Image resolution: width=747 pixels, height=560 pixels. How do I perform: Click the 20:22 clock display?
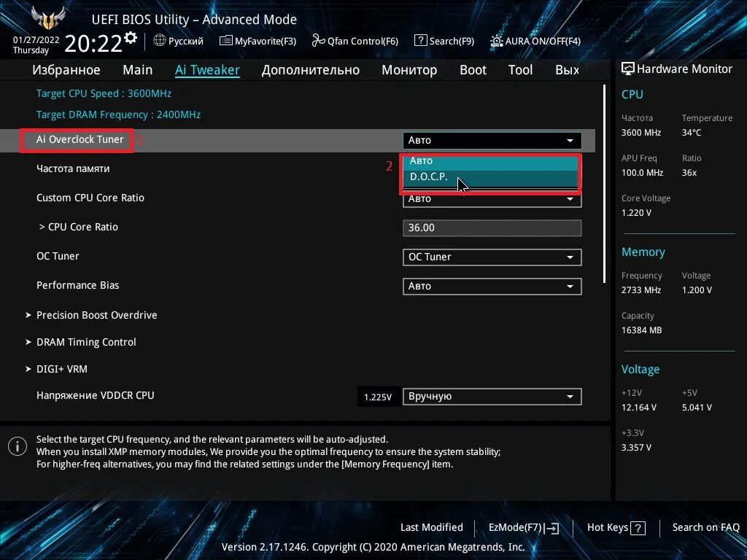click(x=93, y=44)
